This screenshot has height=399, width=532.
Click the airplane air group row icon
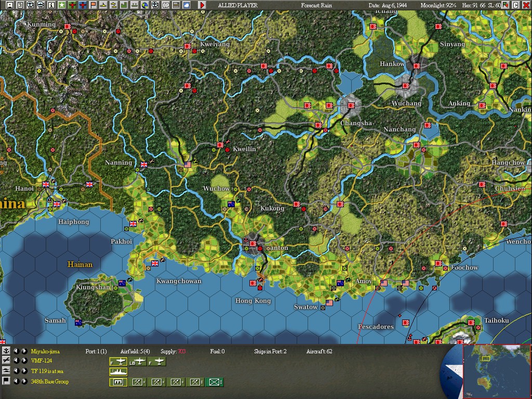(x=6, y=361)
